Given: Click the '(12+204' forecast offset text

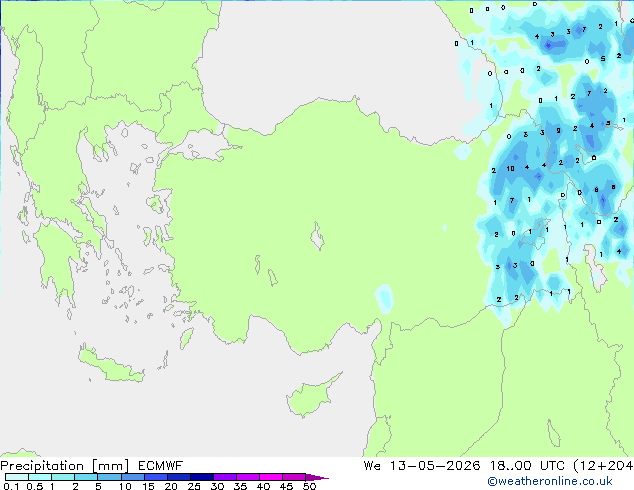Looking at the screenshot, I should [603, 466].
